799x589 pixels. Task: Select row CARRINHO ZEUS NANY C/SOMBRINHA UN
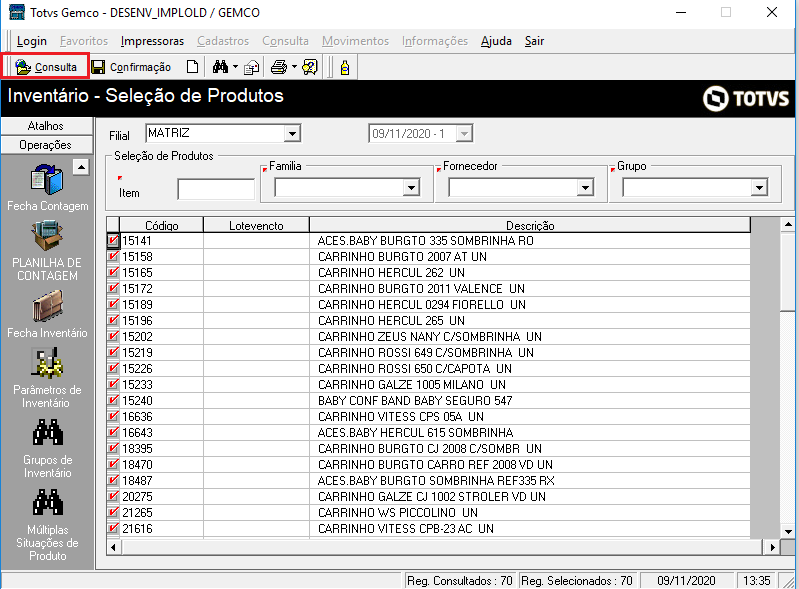[429, 336]
